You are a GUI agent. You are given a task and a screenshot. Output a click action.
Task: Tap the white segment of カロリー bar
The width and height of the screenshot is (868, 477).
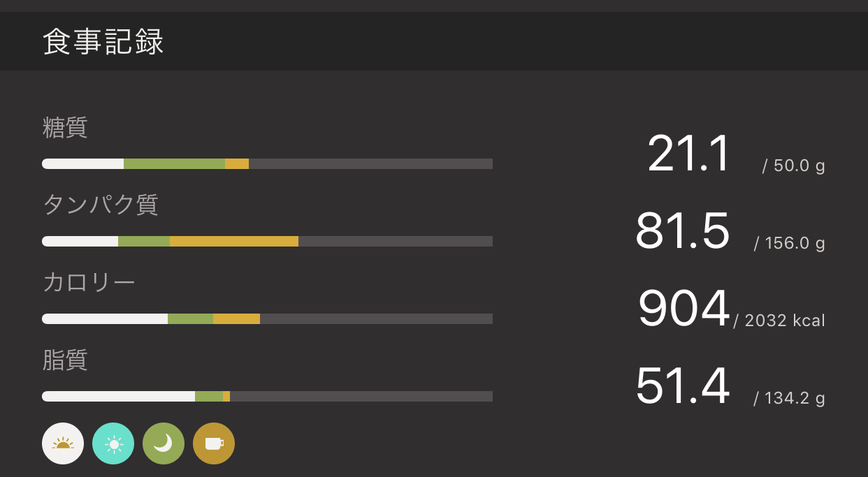105,319
